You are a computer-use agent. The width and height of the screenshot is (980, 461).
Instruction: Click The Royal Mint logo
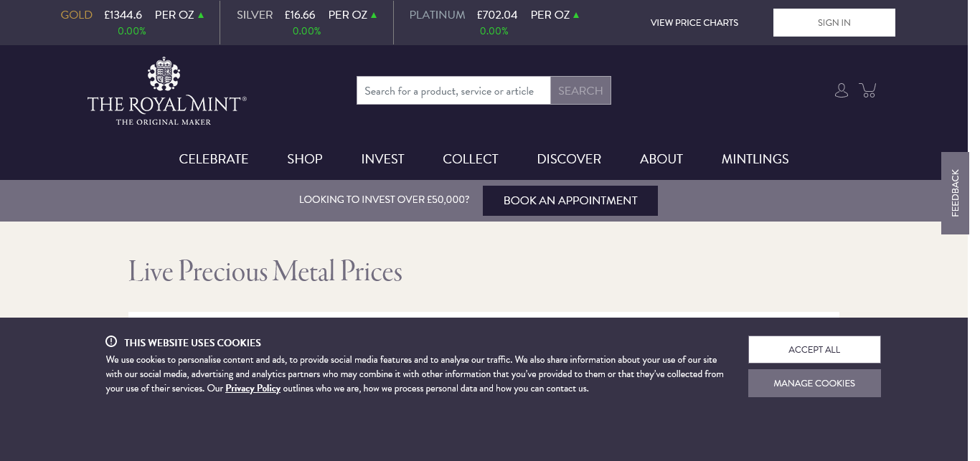click(166, 91)
